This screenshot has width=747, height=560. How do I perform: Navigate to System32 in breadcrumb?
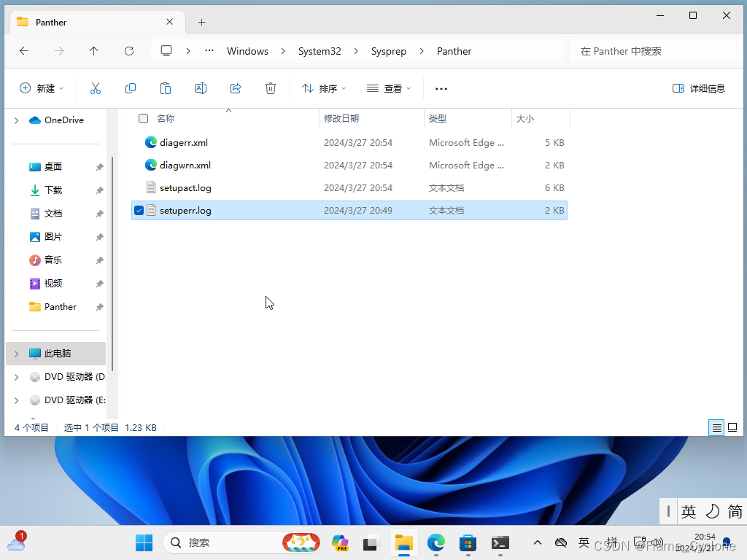[x=320, y=51]
